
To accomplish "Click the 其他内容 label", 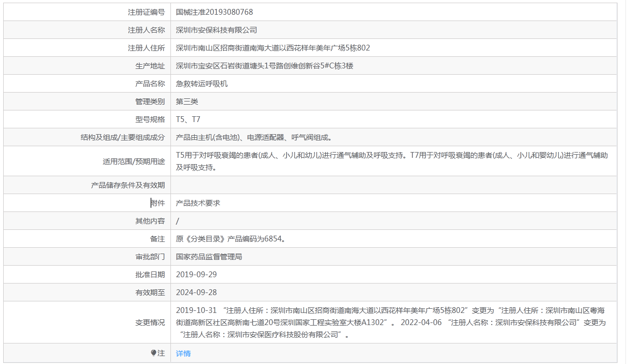I will coord(150,221).
